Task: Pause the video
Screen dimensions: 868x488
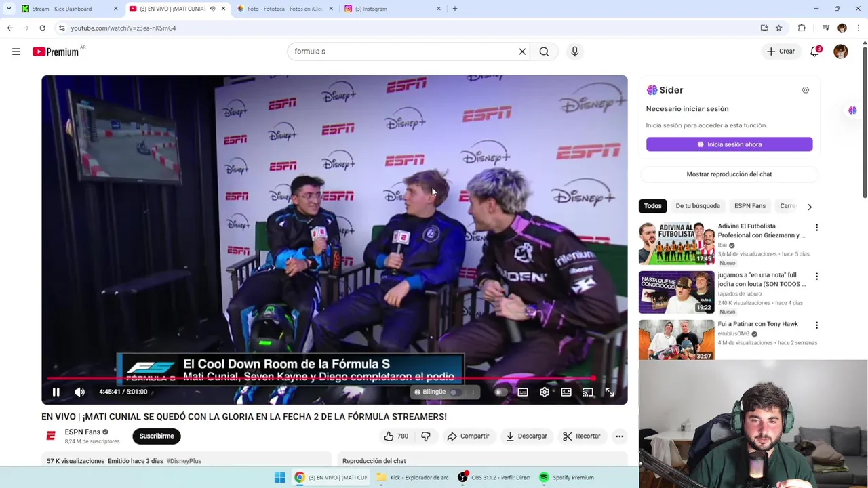Action: coord(56,392)
